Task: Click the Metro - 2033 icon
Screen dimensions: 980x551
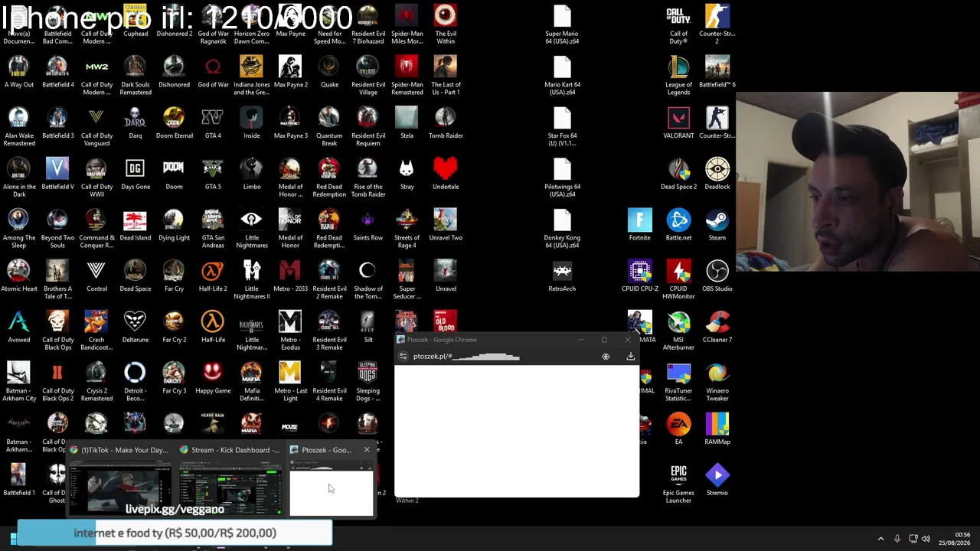Action: coord(290,275)
